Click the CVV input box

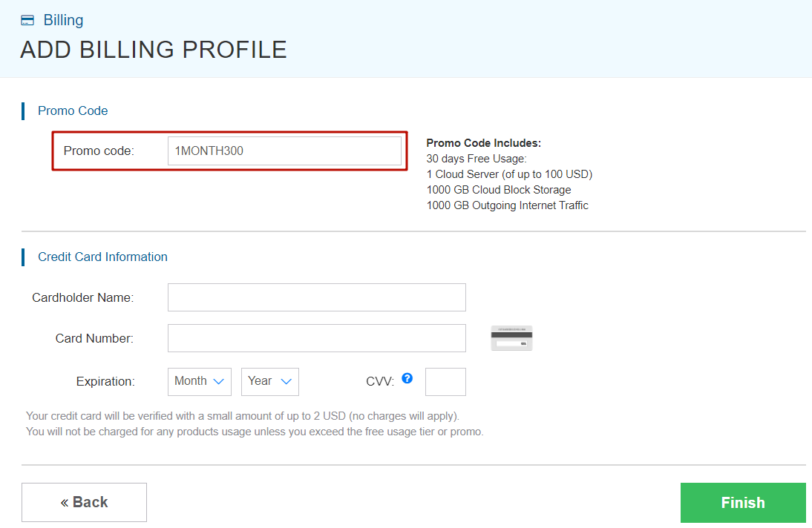445,381
